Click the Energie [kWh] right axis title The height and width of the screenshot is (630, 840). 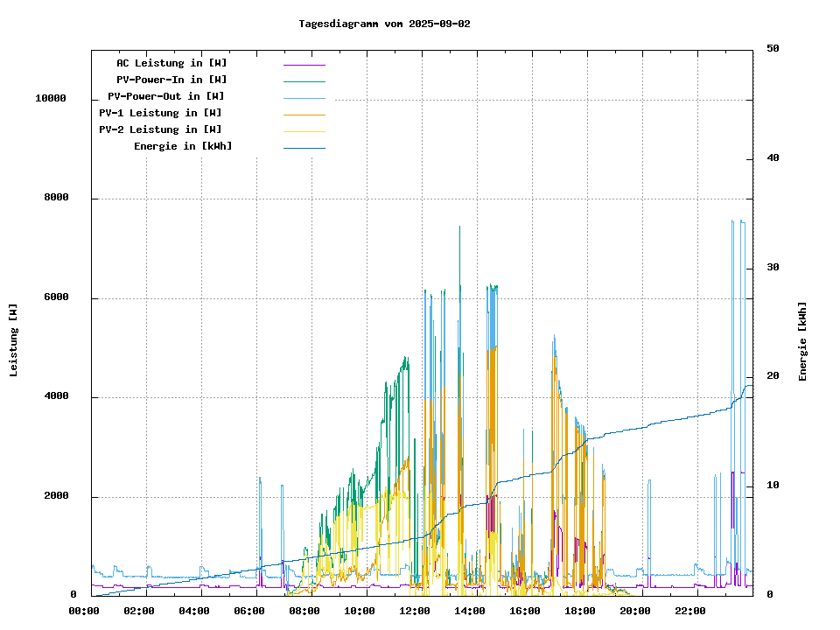802,341
